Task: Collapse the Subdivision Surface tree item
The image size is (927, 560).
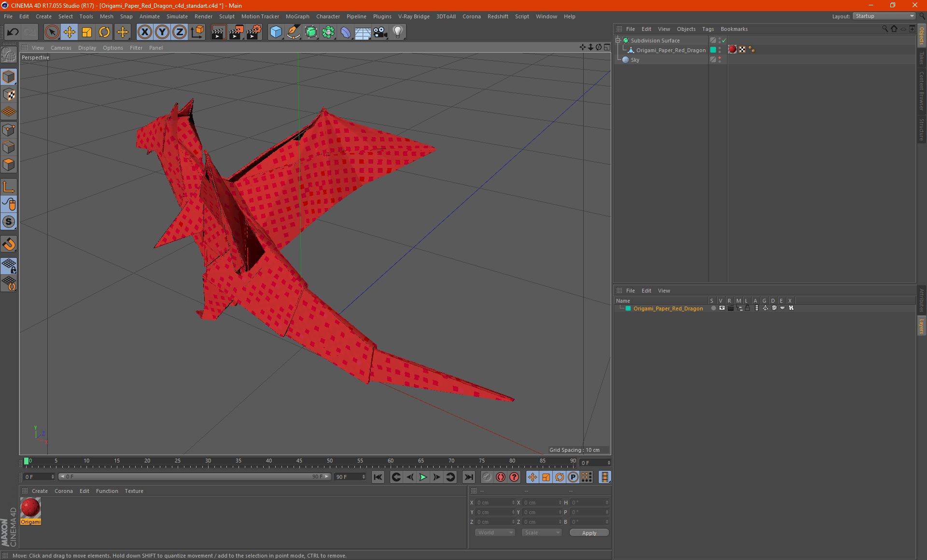Action: click(x=618, y=41)
